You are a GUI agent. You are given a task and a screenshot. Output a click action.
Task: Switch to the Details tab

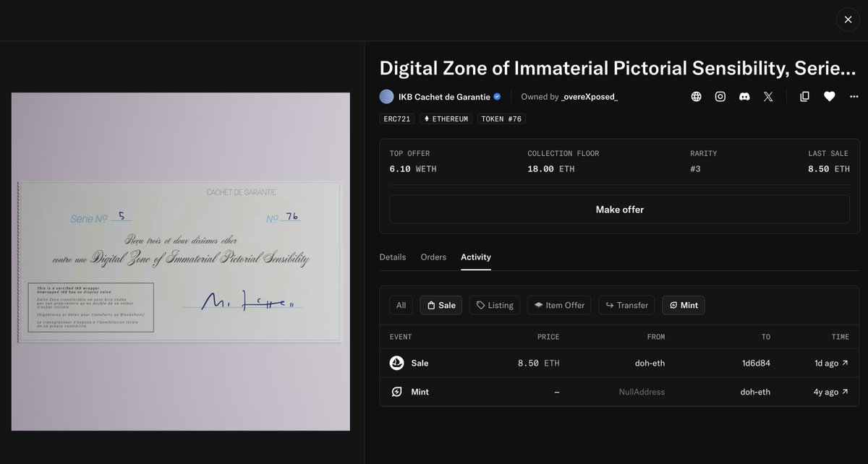click(393, 257)
